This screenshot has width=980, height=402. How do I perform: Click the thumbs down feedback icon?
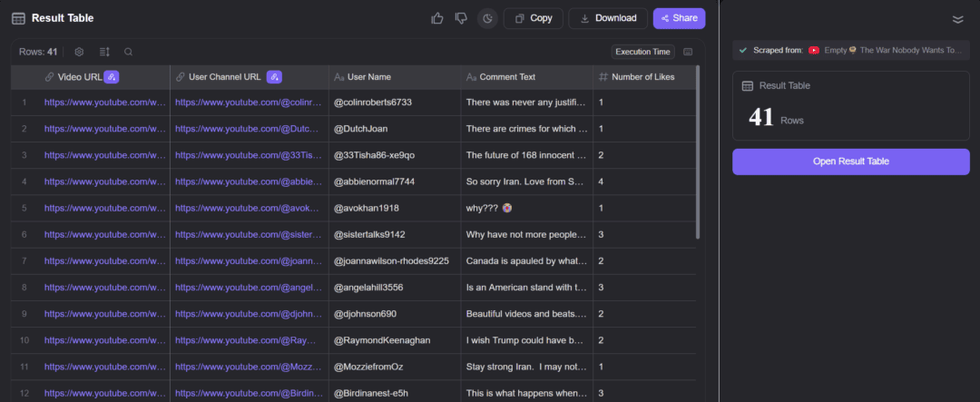pos(461,18)
